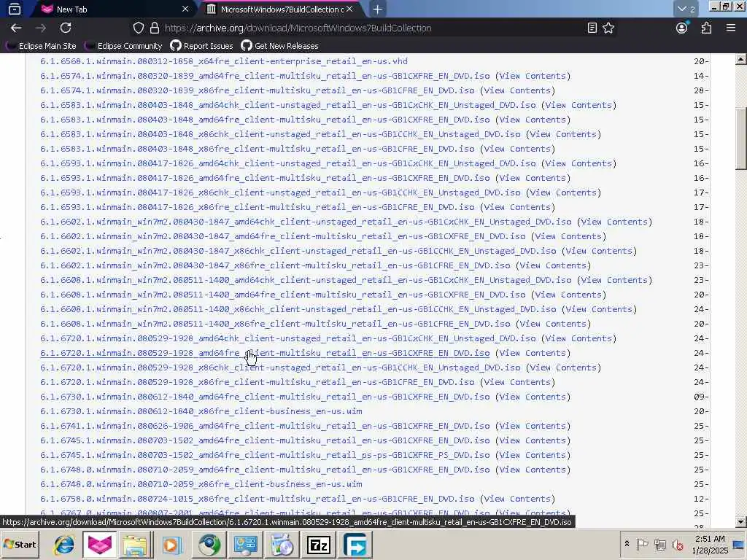Click the page scrollbar up arrow
The width and height of the screenshot is (747, 560).
pos(740,60)
